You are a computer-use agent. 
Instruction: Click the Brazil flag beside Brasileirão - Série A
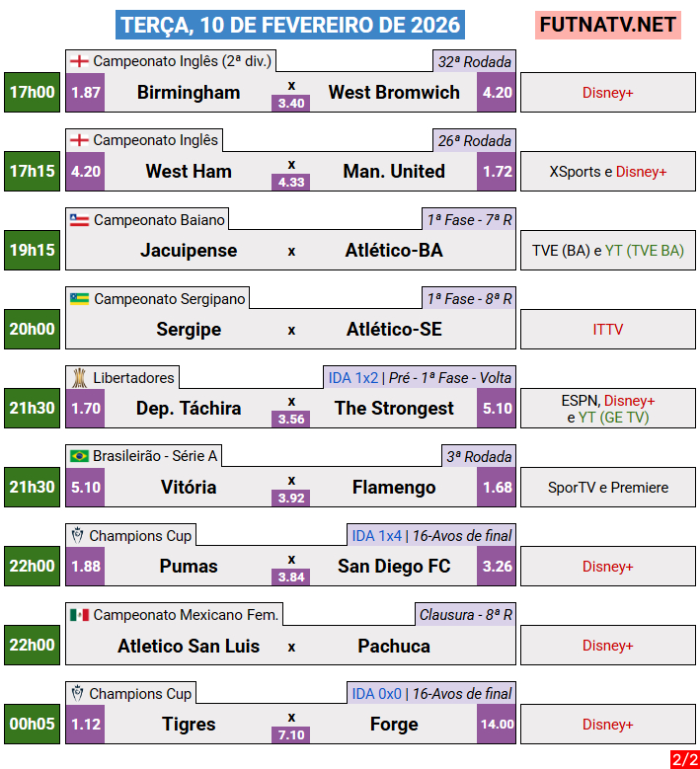[x=79, y=456]
